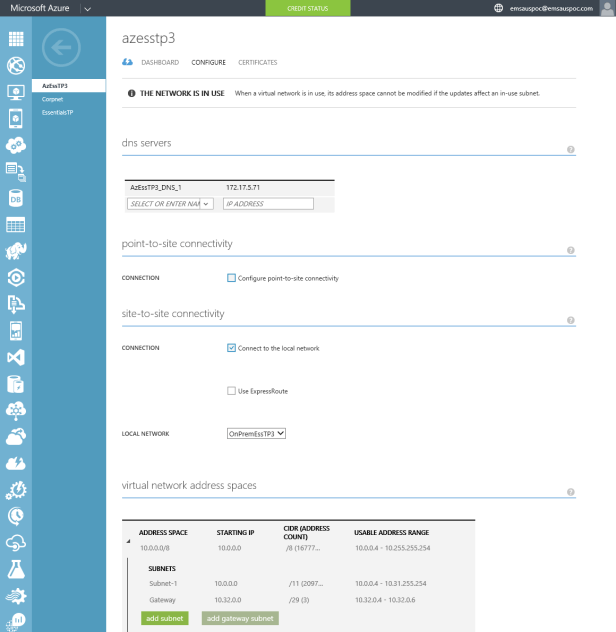Switch to the Certificates tab

[x=258, y=62]
